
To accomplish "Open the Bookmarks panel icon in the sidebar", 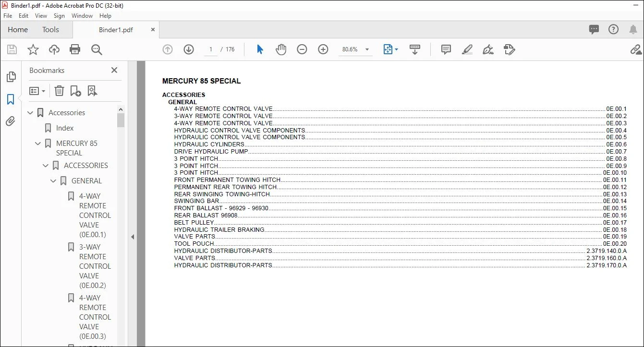I will coord(11,99).
